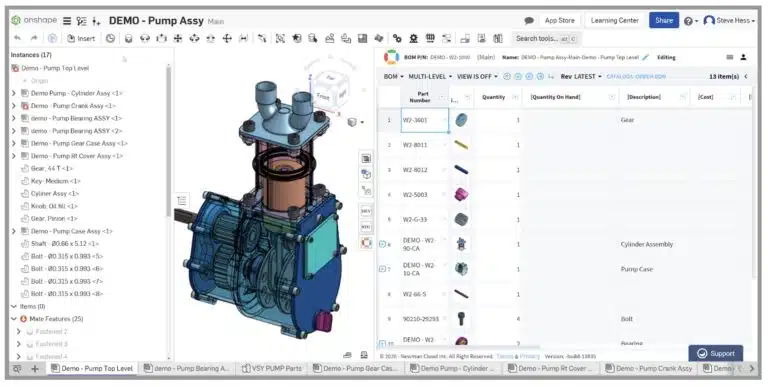The height and width of the screenshot is (387, 768).
Task: Click the clock icon in the toolbar
Action: pos(110,38)
